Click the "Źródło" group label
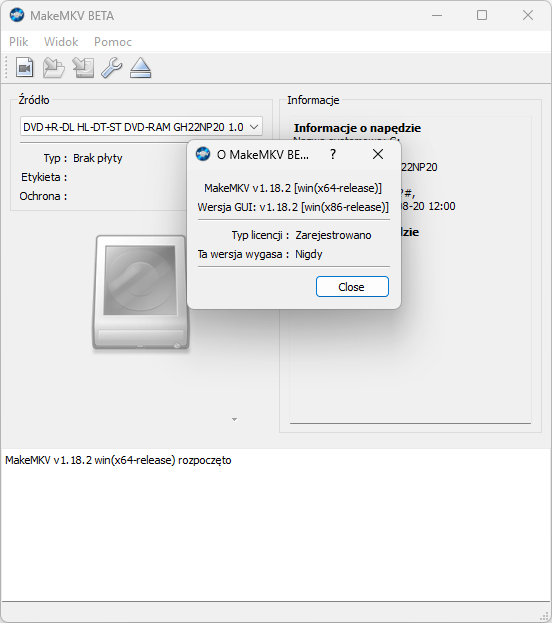This screenshot has width=552, height=623. [34, 100]
